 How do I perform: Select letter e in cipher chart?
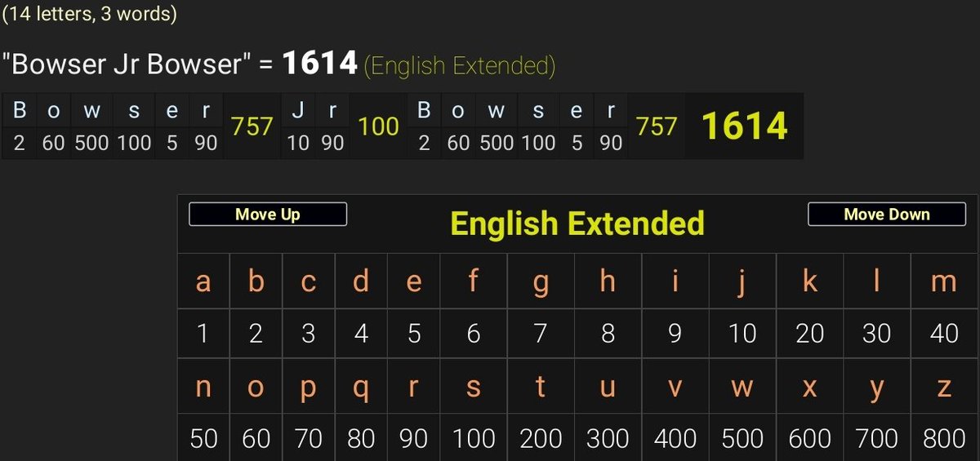pyautogui.click(x=413, y=281)
